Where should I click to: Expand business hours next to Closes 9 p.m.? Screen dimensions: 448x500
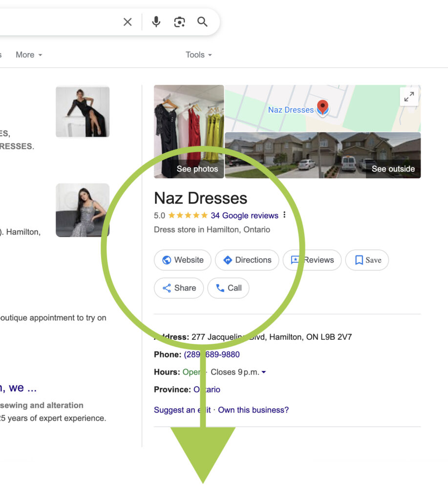(x=264, y=372)
